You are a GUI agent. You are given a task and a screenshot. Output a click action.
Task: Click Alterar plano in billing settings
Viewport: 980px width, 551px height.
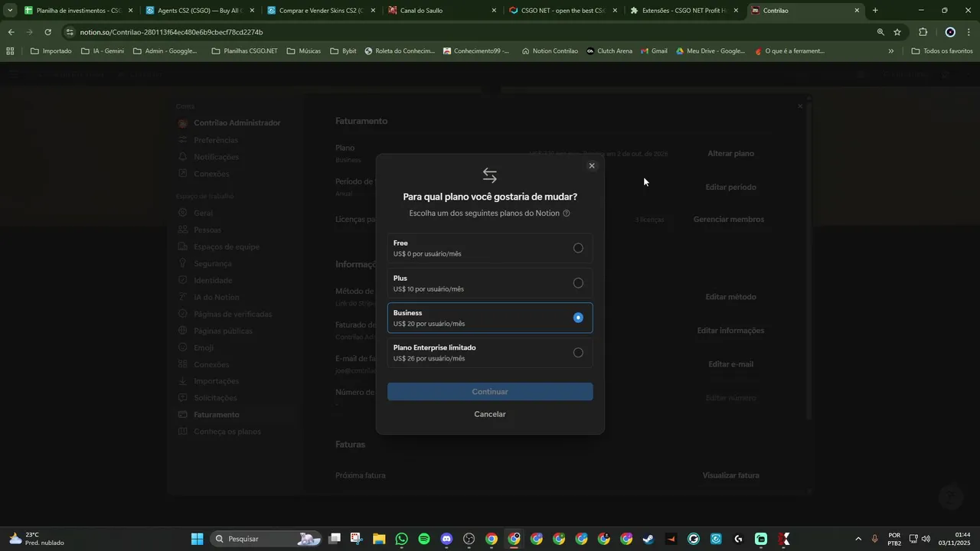730,154
